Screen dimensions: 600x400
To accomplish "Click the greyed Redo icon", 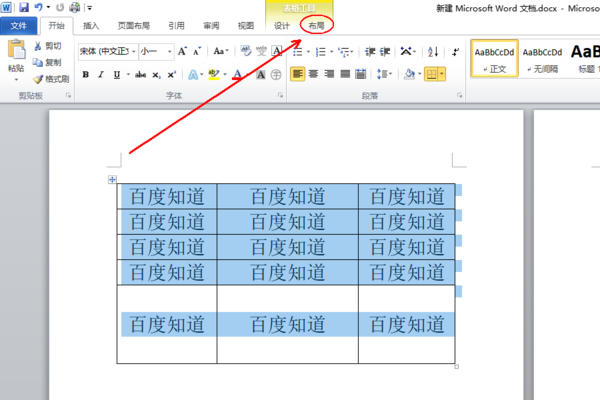I will pos(60,7).
